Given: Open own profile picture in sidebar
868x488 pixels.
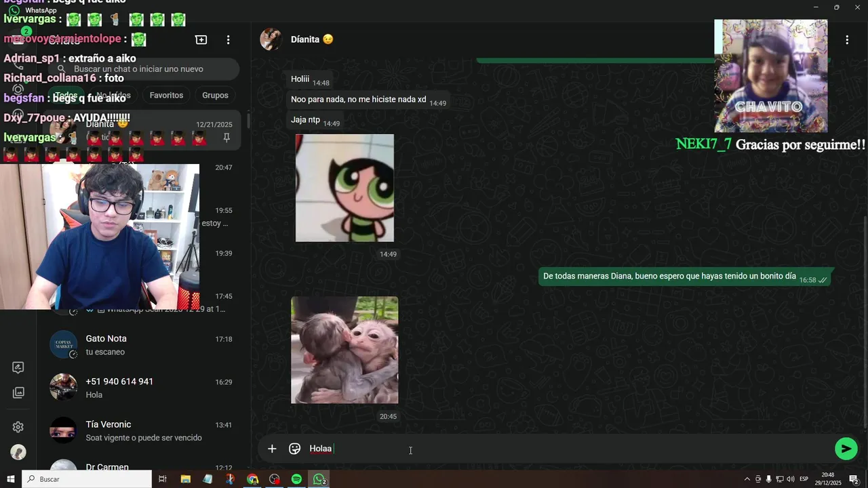Looking at the screenshot, I should click(x=18, y=452).
